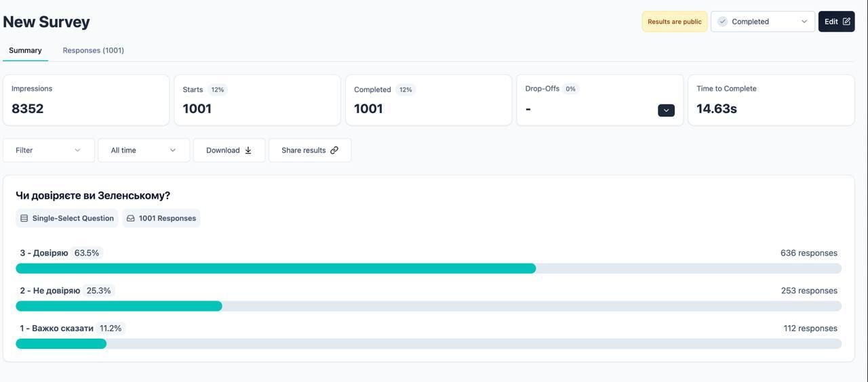868x382 pixels.
Task: Open the All time date range dropdown
Action: coord(143,150)
